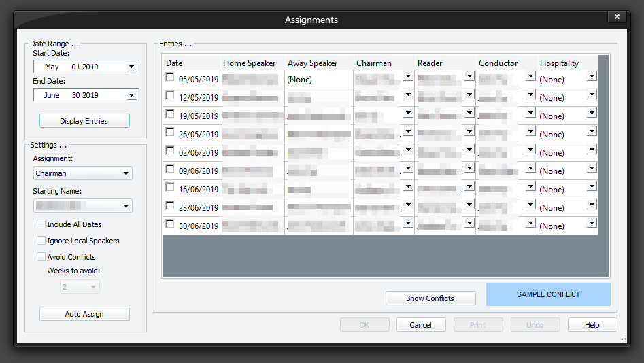Click the Show Conflicts button

tap(430, 298)
